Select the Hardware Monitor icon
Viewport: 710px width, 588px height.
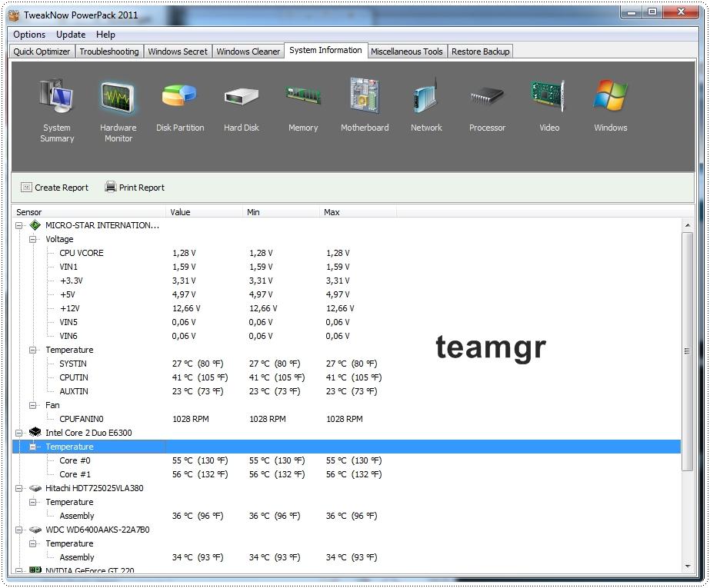pyautogui.click(x=118, y=97)
